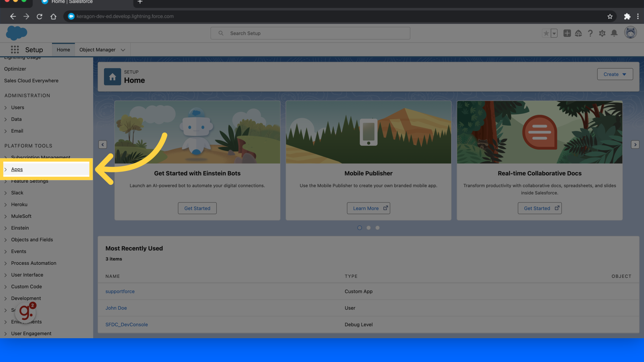This screenshot has width=644, height=362.
Task: Open the user profile avatar
Action: (630, 33)
